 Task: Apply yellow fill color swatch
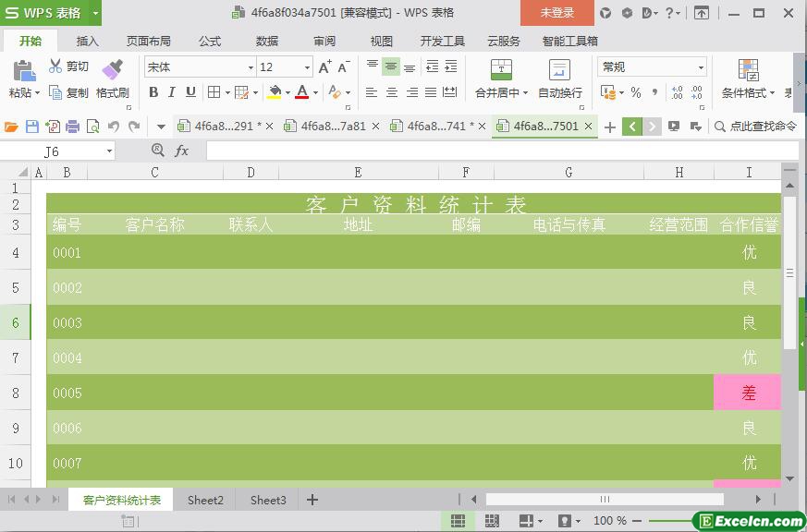(x=275, y=92)
